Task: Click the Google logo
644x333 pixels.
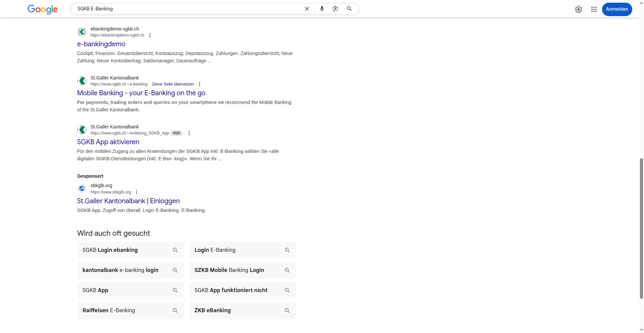Action: click(43, 9)
